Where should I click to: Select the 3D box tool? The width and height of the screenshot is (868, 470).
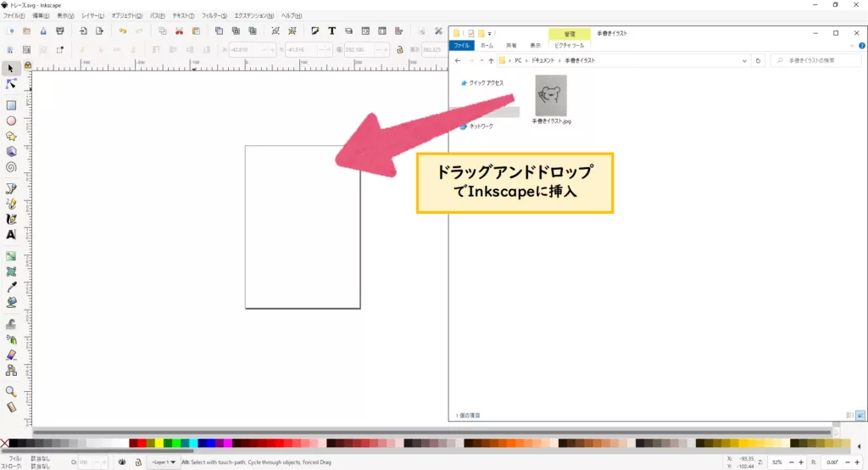[10, 152]
